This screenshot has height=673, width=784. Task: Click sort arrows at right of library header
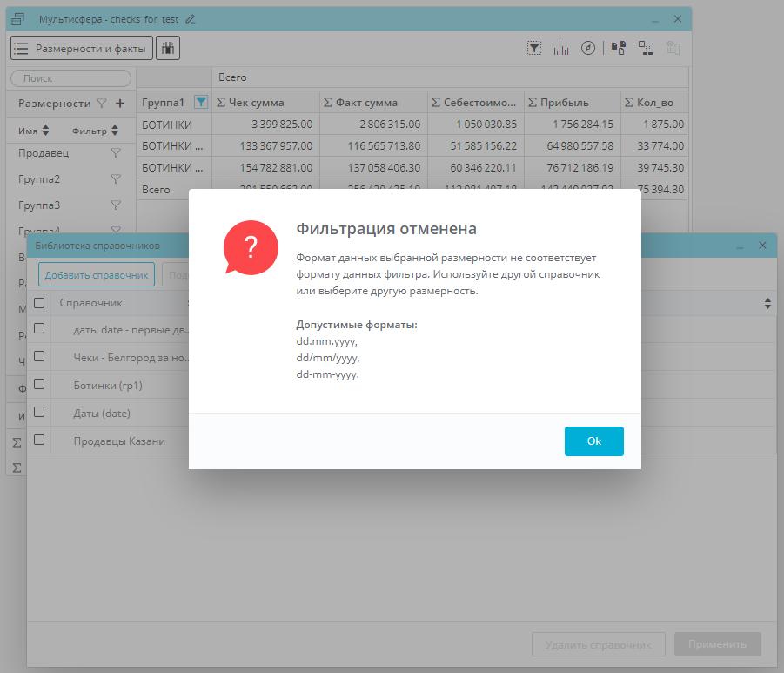point(767,304)
